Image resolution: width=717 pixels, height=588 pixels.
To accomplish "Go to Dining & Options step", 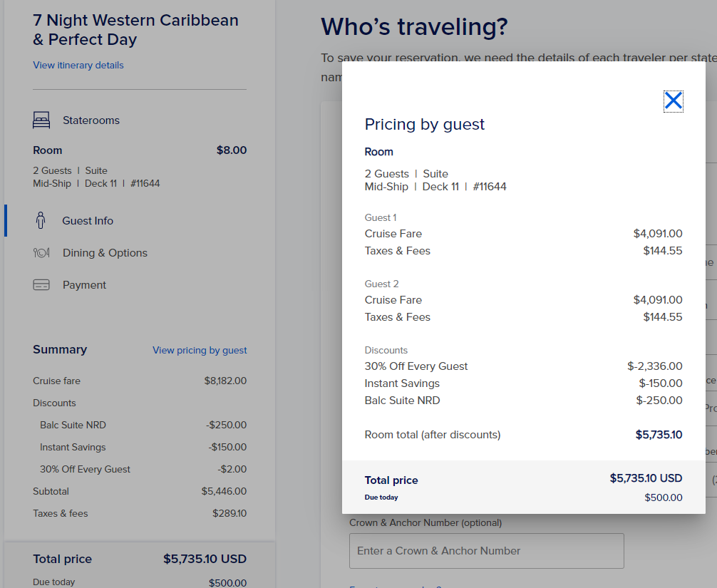I will click(105, 253).
